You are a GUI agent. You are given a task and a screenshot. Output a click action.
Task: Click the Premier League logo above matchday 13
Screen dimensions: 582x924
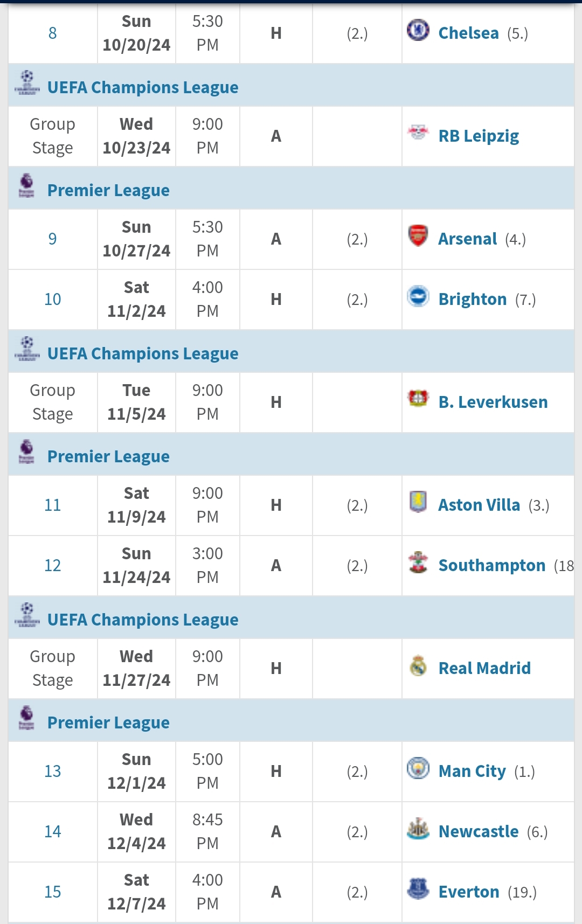26,717
